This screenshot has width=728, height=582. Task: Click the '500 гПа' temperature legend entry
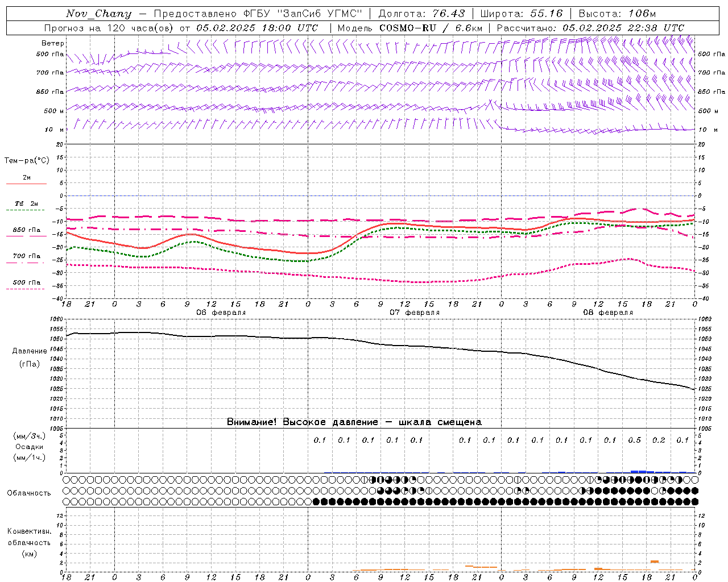[27, 282]
